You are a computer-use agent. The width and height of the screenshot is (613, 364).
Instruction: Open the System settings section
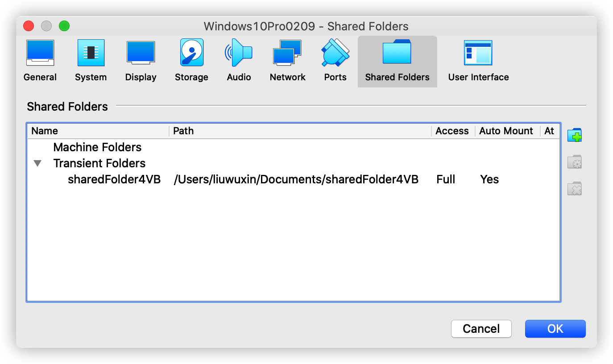91,61
